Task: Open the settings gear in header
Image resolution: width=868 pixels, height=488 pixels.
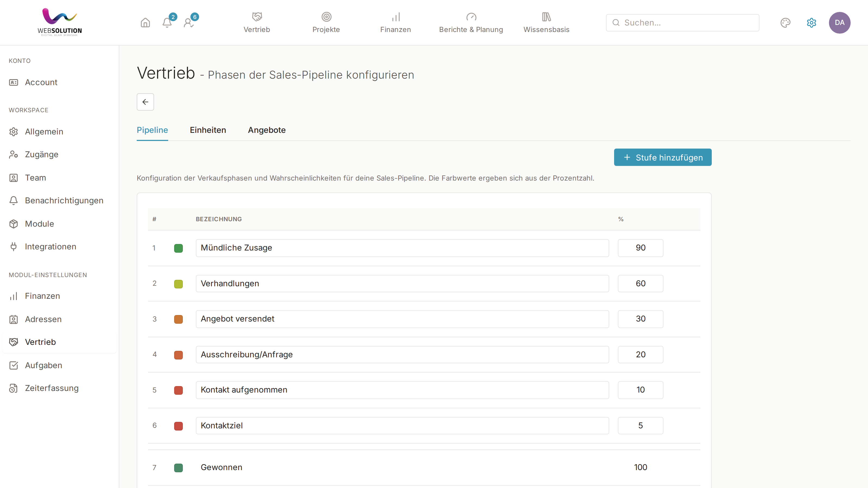Action: coord(811,23)
